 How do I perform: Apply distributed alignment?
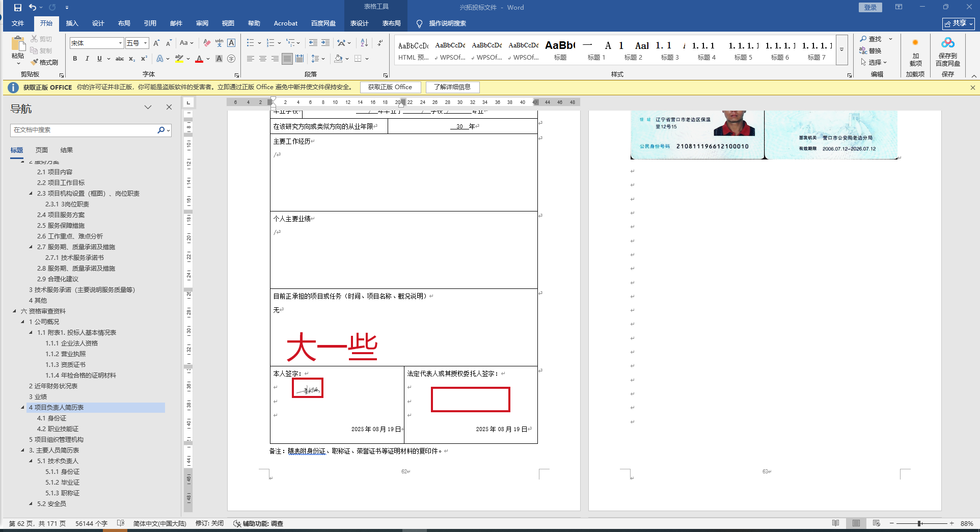(300, 59)
